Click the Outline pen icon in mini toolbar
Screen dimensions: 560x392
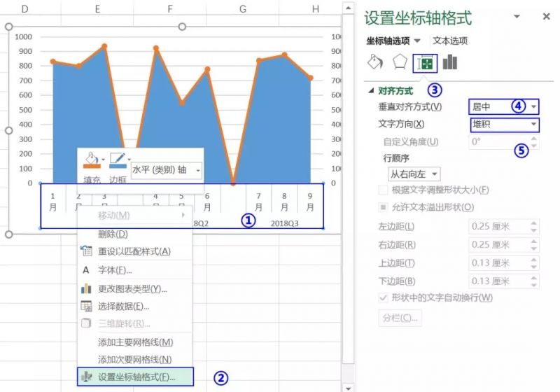pyautogui.click(x=118, y=157)
